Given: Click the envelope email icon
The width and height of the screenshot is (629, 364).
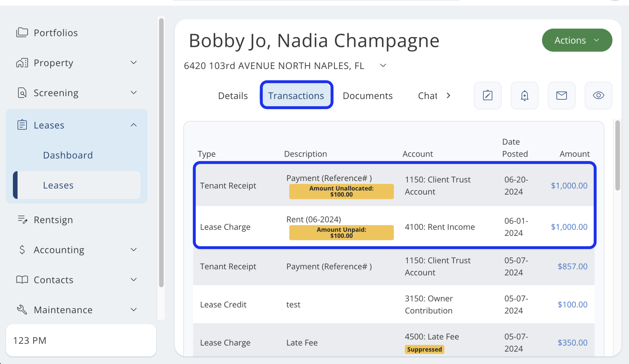Looking at the screenshot, I should pyautogui.click(x=561, y=95).
